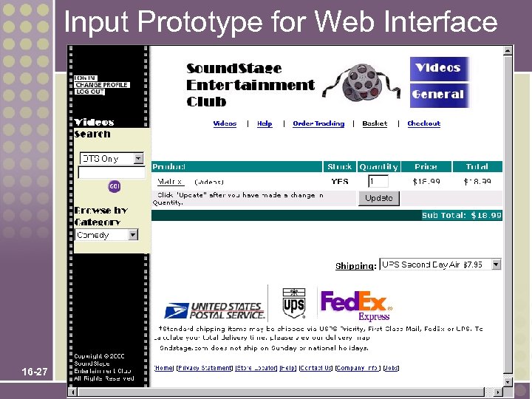Click the vertical scrollbar up arrow
The width and height of the screenshot is (532, 399).
click(508, 51)
